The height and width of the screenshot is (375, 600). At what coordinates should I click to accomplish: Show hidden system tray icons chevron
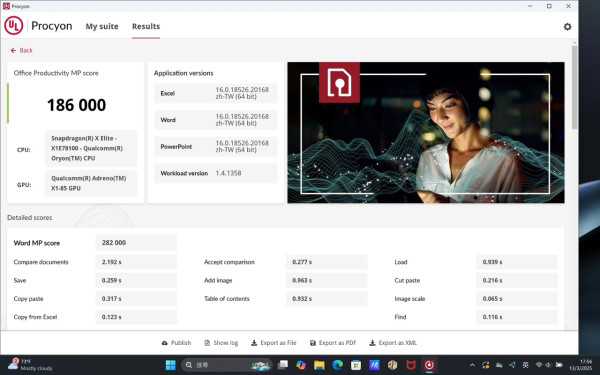(x=472, y=365)
